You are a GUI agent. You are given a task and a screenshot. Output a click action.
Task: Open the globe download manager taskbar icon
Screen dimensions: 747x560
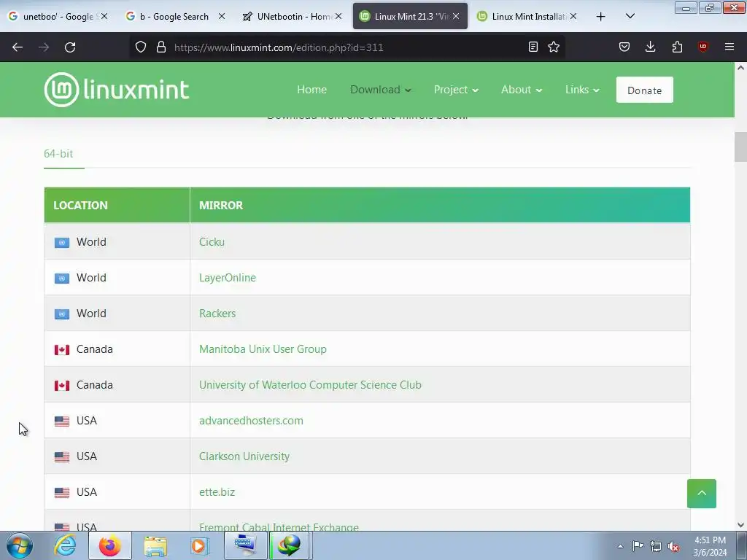tap(290, 545)
